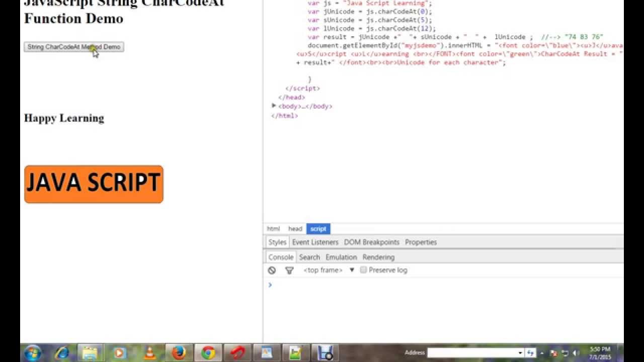Open the floppy disk recorder taskbar icon
Viewport: 644px width, 362px height.
pyautogui.click(x=325, y=352)
